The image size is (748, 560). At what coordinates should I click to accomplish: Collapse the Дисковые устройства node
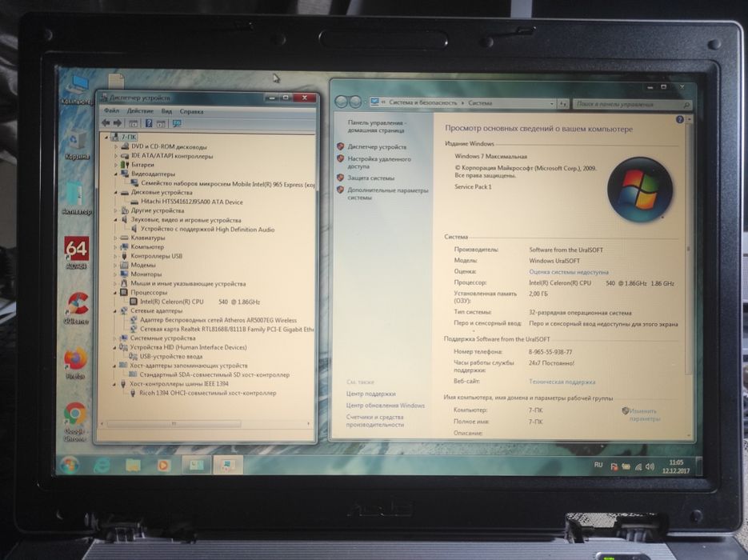pyautogui.click(x=115, y=193)
